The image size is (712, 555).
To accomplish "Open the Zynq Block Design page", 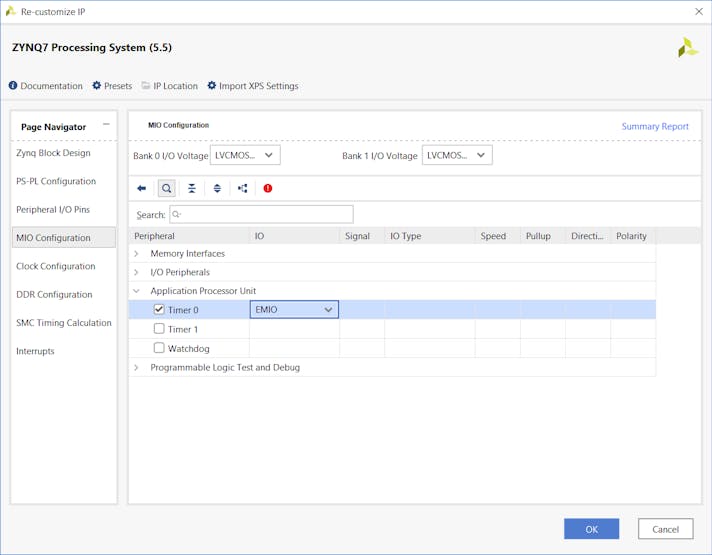I will (53, 153).
